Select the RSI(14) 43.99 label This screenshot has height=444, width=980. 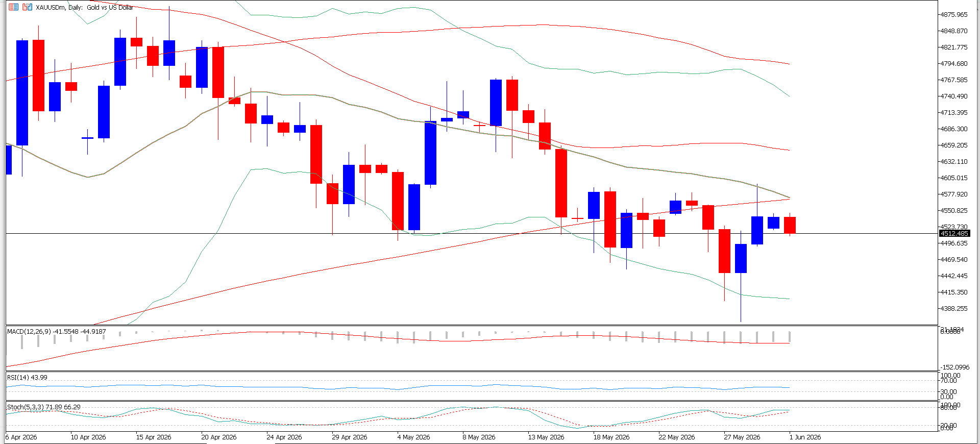tap(27, 378)
